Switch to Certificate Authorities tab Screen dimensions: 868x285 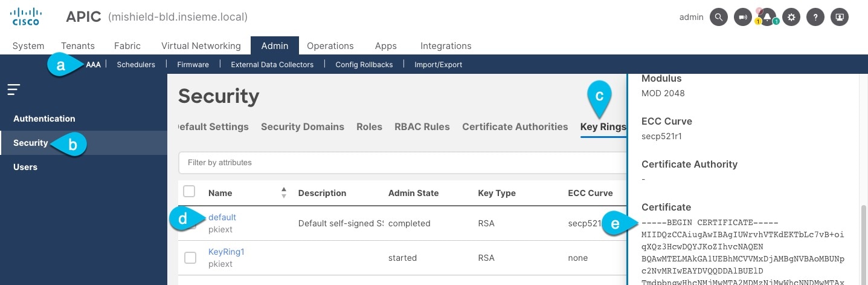[515, 126]
